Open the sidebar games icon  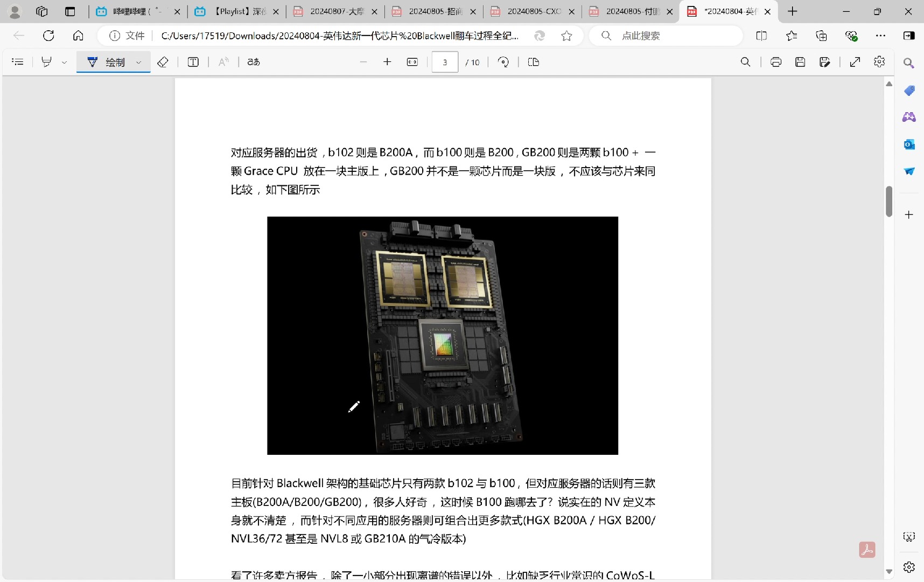coord(909,117)
